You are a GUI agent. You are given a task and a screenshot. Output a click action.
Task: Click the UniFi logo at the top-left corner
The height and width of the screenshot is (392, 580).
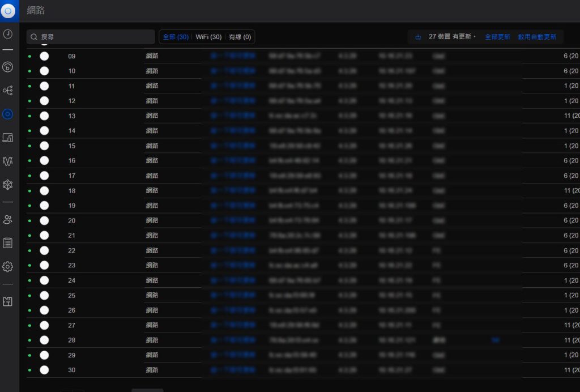coord(8,11)
